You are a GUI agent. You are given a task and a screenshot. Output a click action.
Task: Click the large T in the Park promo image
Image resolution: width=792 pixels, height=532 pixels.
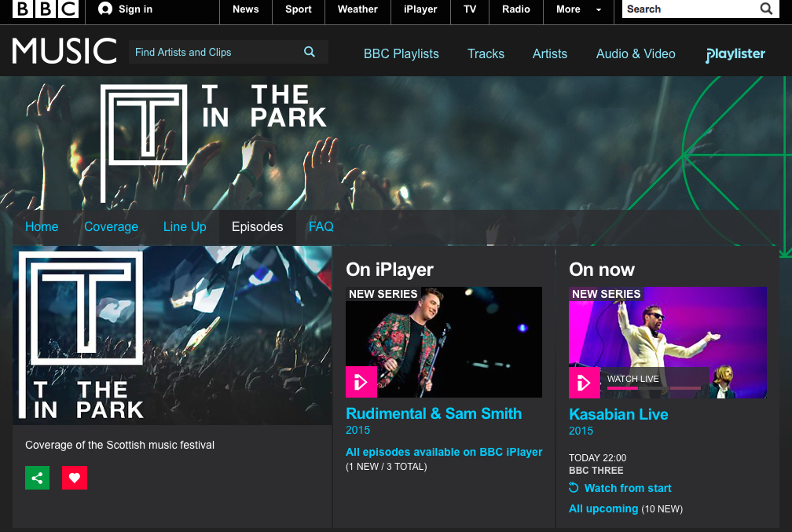[x=172, y=336]
